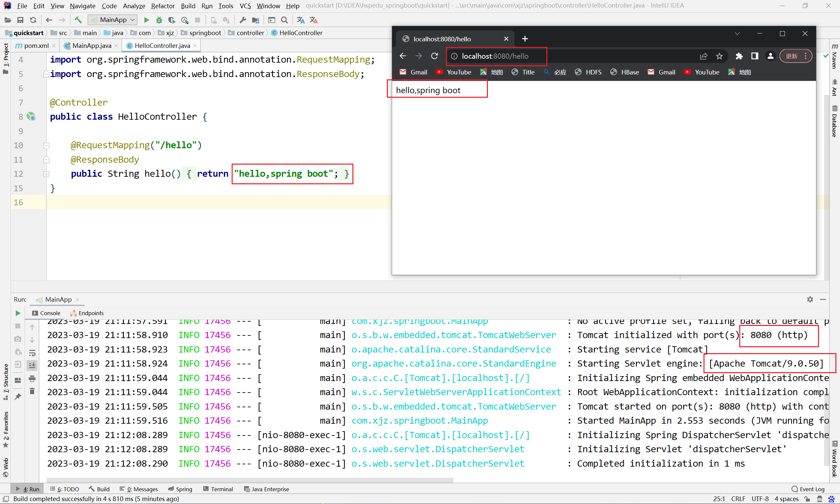Run MainApp with coverage icon
The height and width of the screenshot is (504, 840).
coord(172,20)
